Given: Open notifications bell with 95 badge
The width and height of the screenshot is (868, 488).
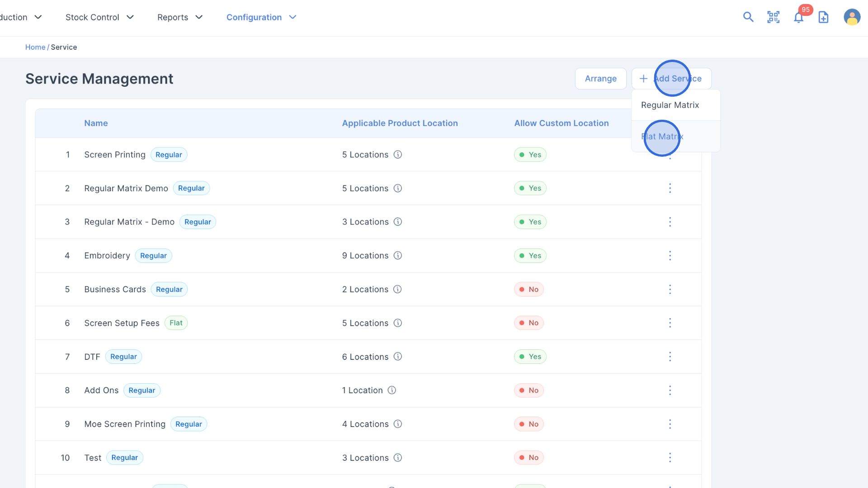Looking at the screenshot, I should coord(799,17).
